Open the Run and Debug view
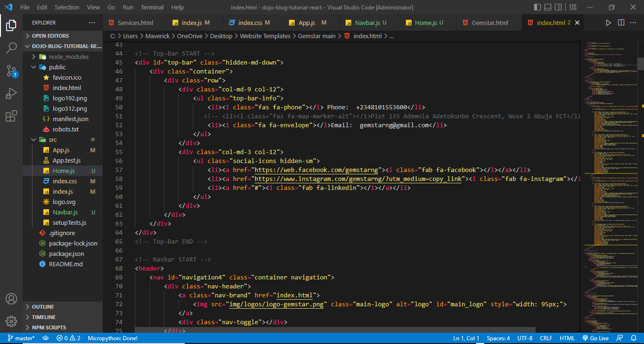 [x=11, y=93]
